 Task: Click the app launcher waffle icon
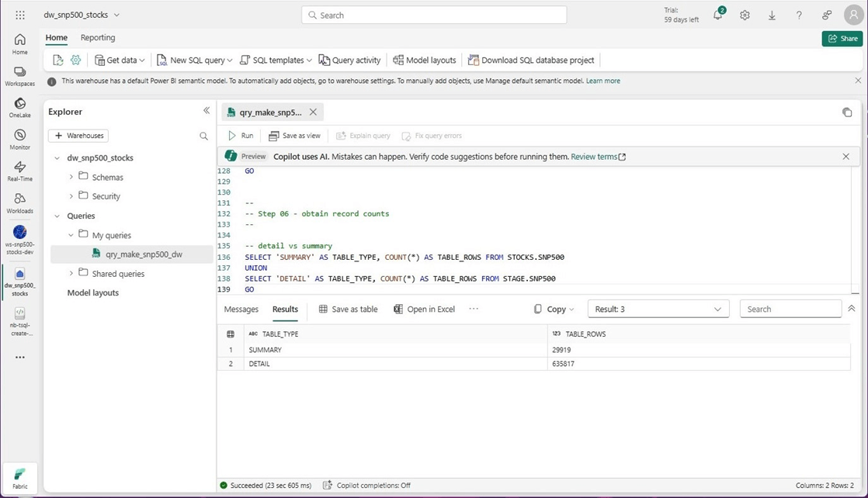[x=20, y=16]
